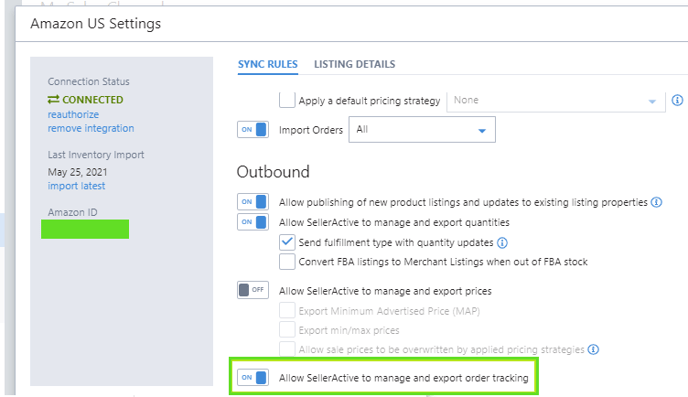Check allow sale prices to be overwritten
Viewport: 688px width, 397px height.
pyautogui.click(x=287, y=349)
